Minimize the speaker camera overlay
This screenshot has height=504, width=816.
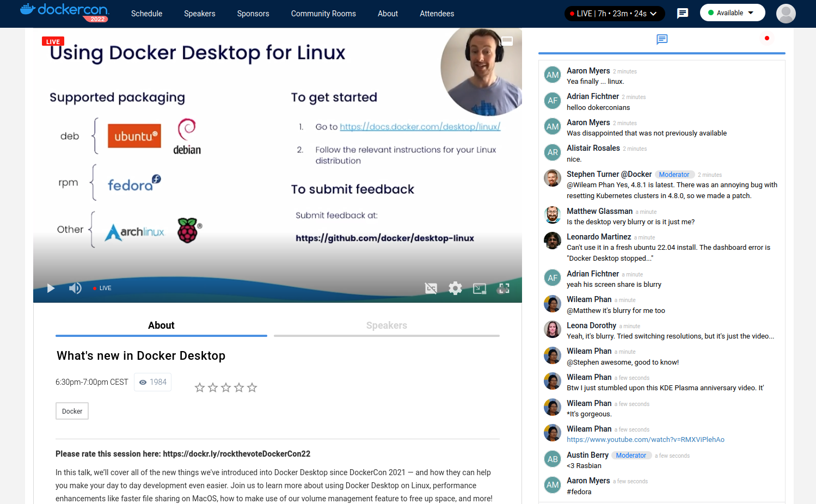pos(507,41)
